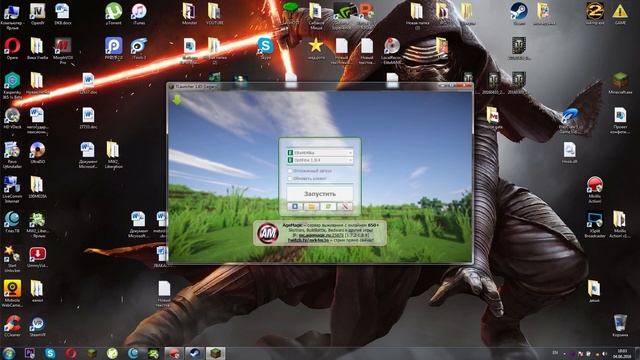
Task: Select the OpenIV desktop shortcut
Action: (x=37, y=14)
